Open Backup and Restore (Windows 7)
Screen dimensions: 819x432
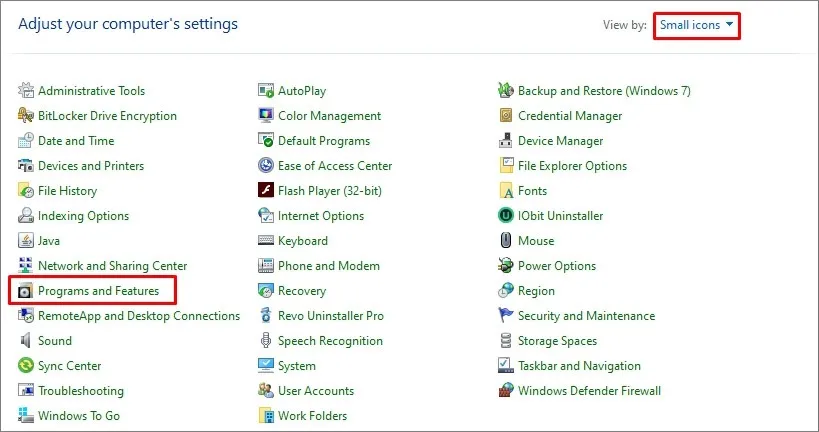point(604,91)
